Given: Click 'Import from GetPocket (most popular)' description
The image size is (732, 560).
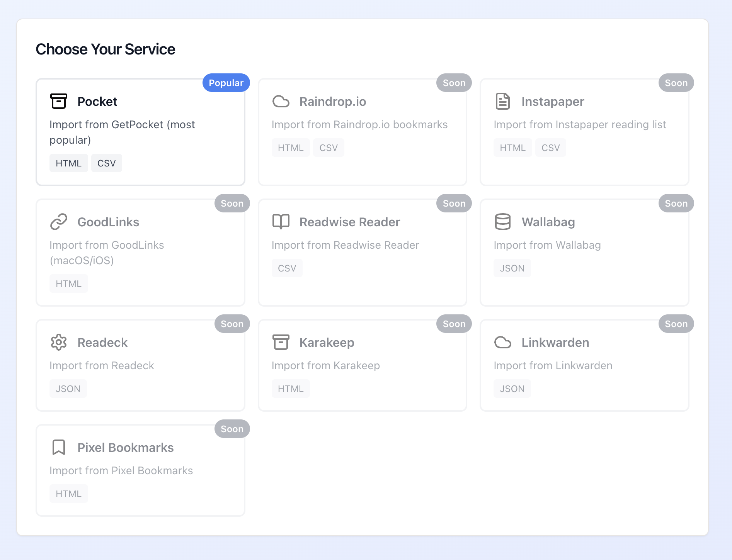Looking at the screenshot, I should 122,132.
